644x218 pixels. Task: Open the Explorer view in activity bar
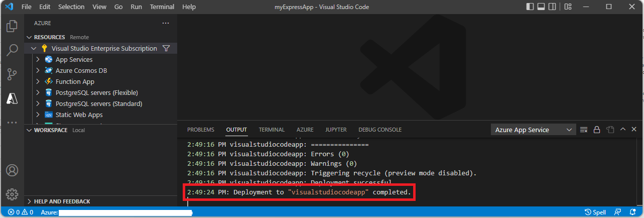[x=12, y=26]
